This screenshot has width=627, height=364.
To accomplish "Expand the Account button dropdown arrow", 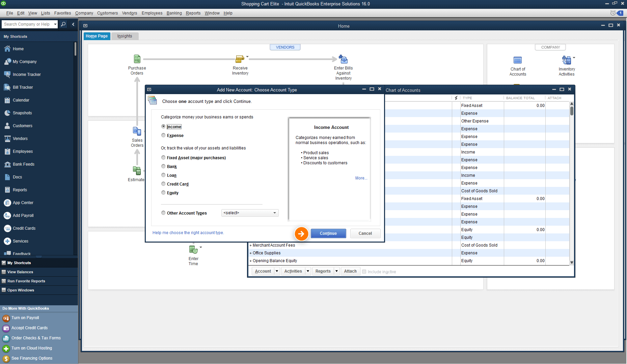I will click(277, 271).
